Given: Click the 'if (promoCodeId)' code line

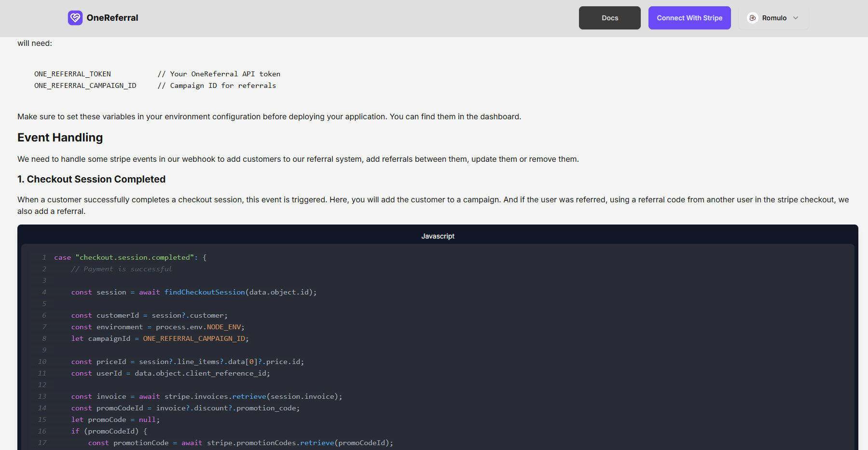Looking at the screenshot, I should (x=109, y=431).
